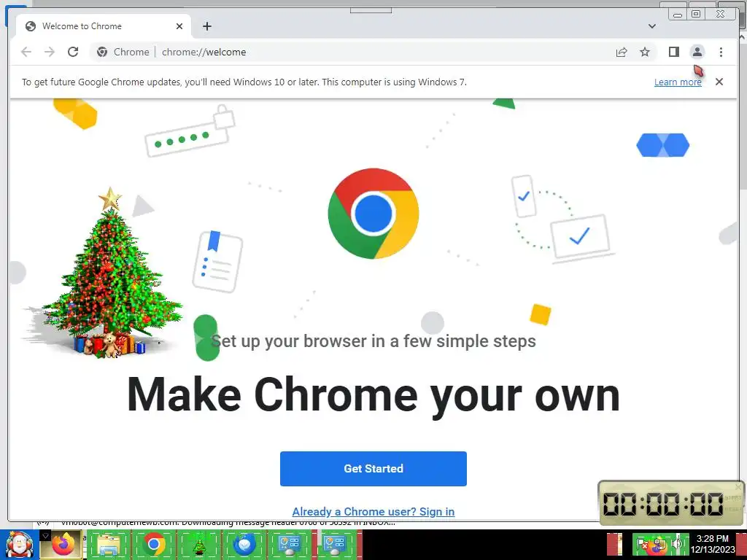
Task: Click the Get Started button
Action: 373,469
